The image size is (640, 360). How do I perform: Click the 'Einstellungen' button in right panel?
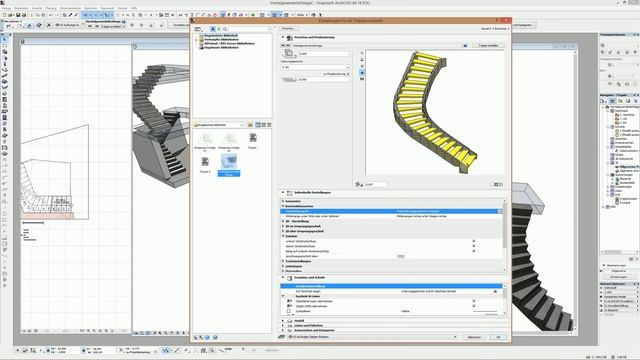pos(618,277)
